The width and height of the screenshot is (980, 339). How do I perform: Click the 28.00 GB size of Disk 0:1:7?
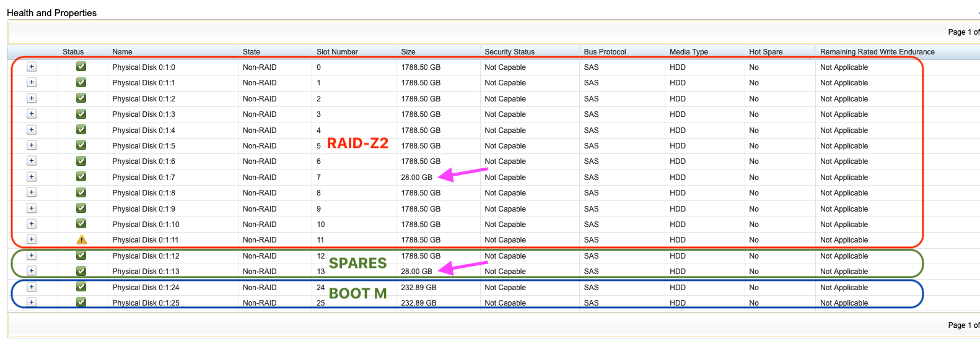pyautogui.click(x=416, y=178)
